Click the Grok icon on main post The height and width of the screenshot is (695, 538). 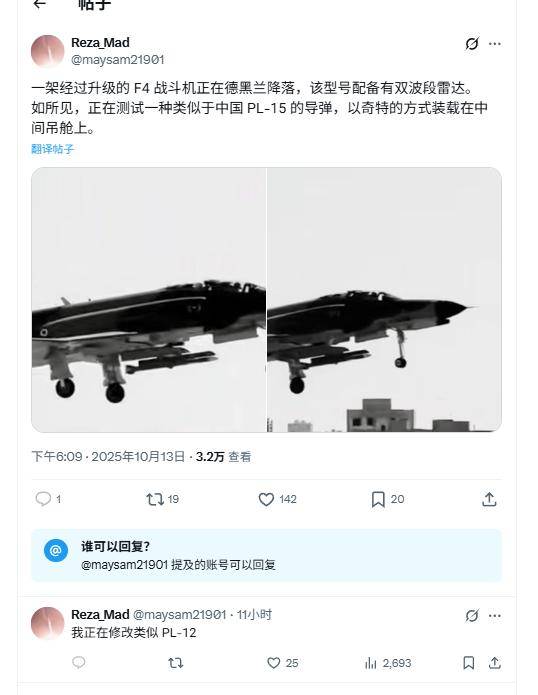tap(472, 43)
